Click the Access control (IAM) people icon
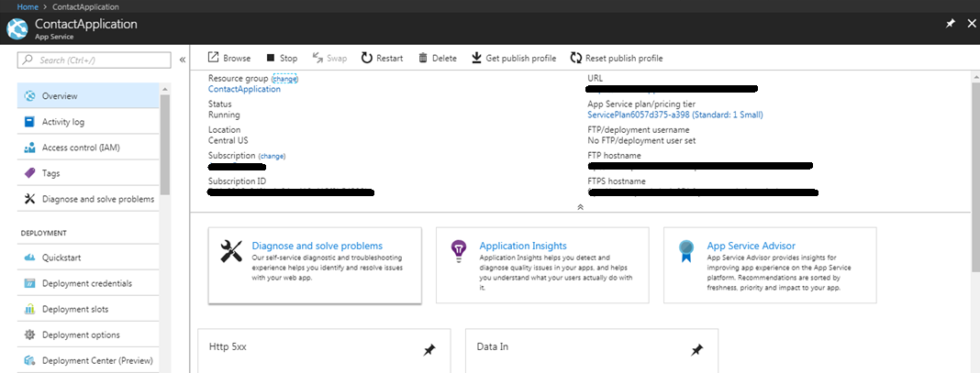Screen dimensions: 980x373 coord(29,148)
